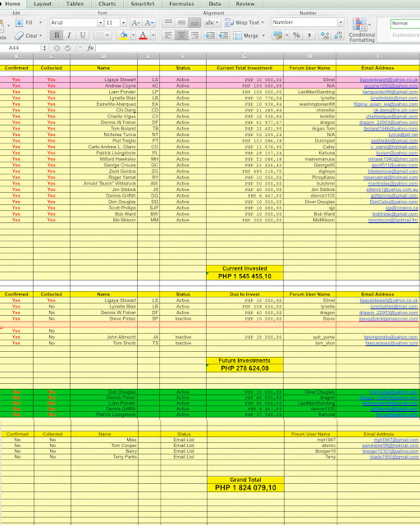
Task: Open the Arial font name dropdown
Action: point(100,23)
